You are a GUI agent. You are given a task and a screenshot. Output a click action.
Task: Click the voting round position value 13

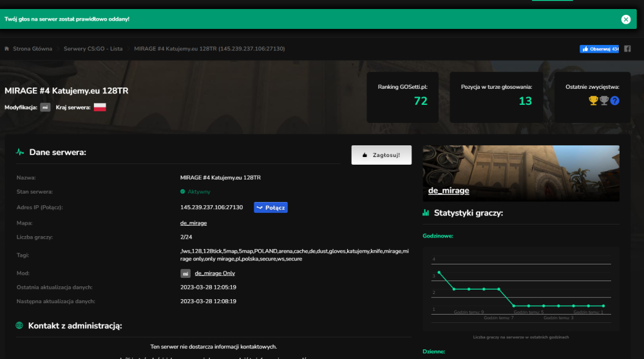click(x=525, y=101)
